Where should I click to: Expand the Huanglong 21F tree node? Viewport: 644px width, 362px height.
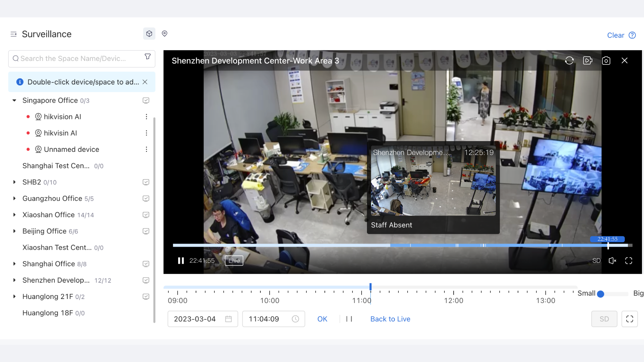click(14, 297)
